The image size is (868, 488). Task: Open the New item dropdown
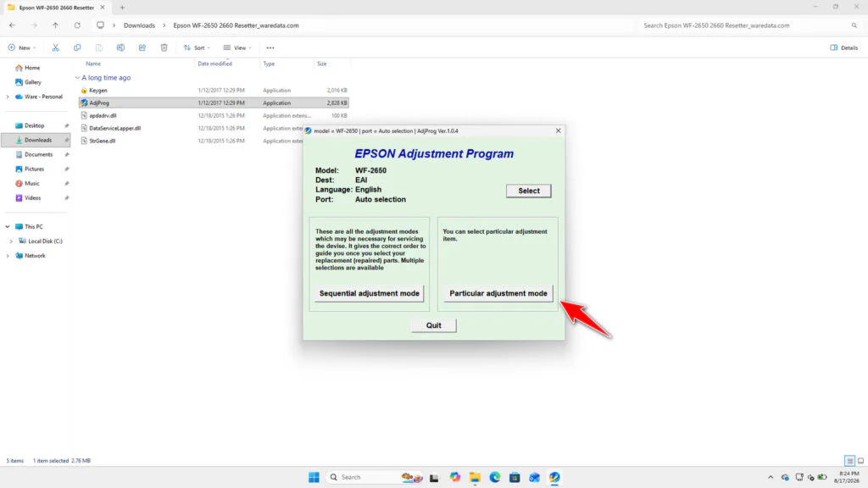point(22,47)
